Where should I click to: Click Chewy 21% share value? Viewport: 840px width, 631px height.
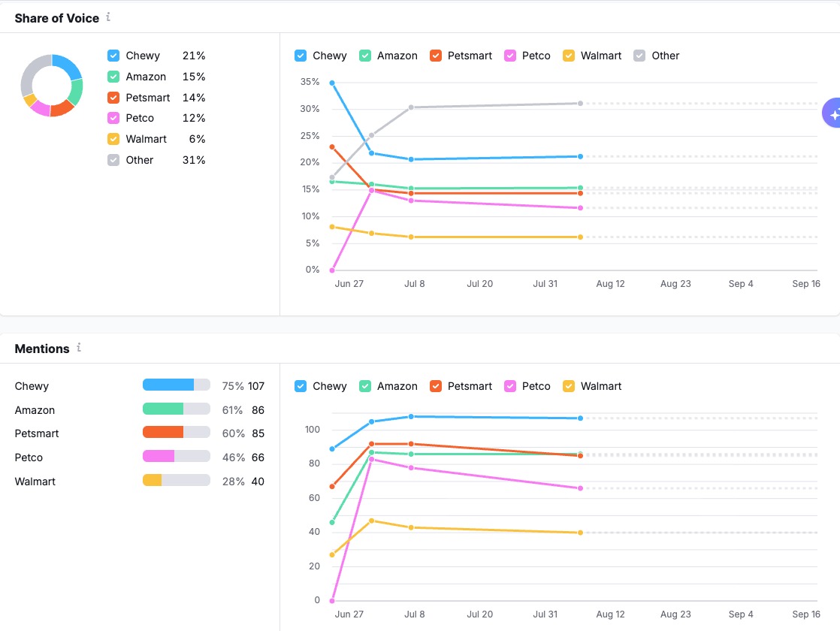click(194, 56)
